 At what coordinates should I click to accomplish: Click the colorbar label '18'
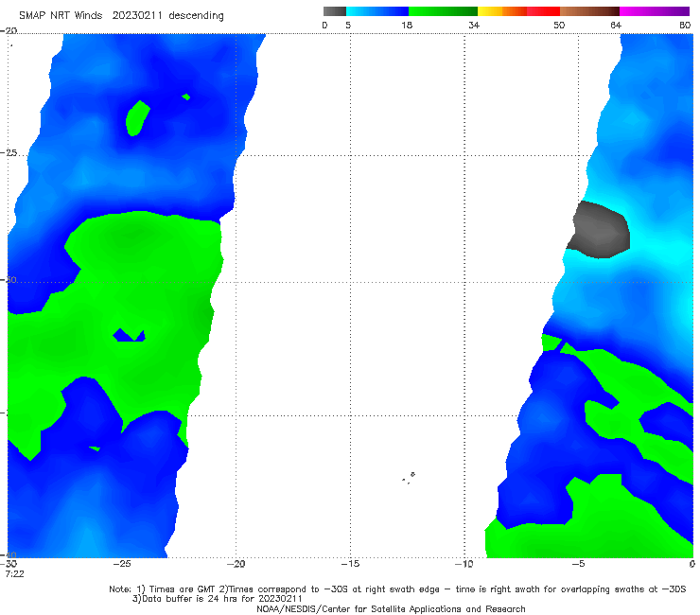407,26
